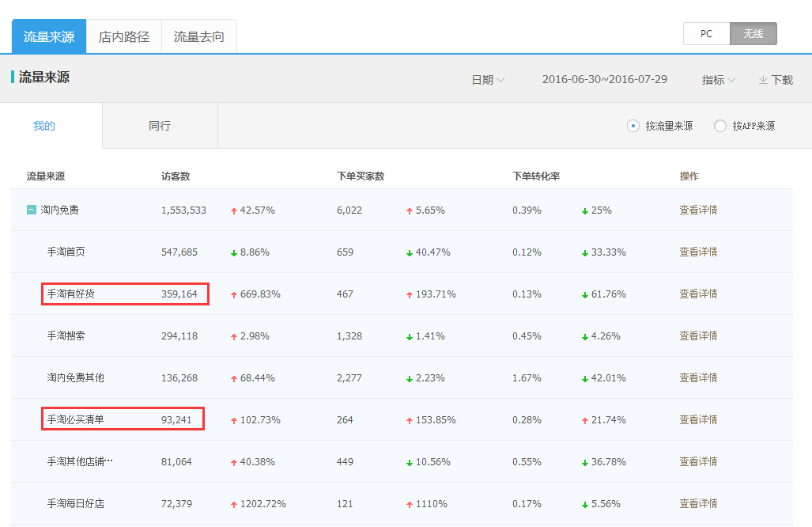Click 查看详情 for 手淘必买清单
The height and width of the screenshot is (527, 812).
tap(699, 419)
